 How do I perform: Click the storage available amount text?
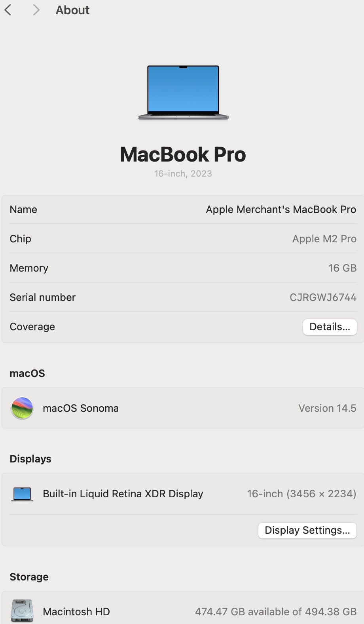pos(276,612)
